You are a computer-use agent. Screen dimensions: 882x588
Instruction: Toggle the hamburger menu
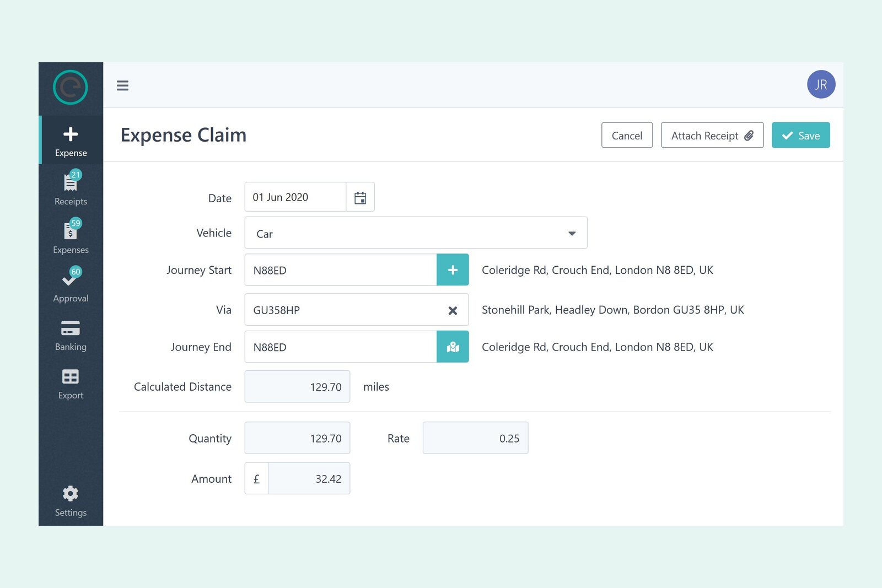[122, 85]
